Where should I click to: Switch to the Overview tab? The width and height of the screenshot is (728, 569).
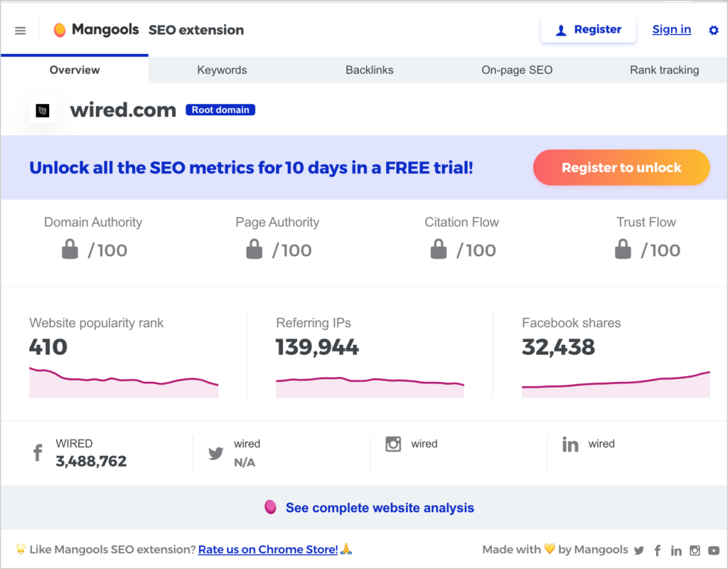coord(75,70)
